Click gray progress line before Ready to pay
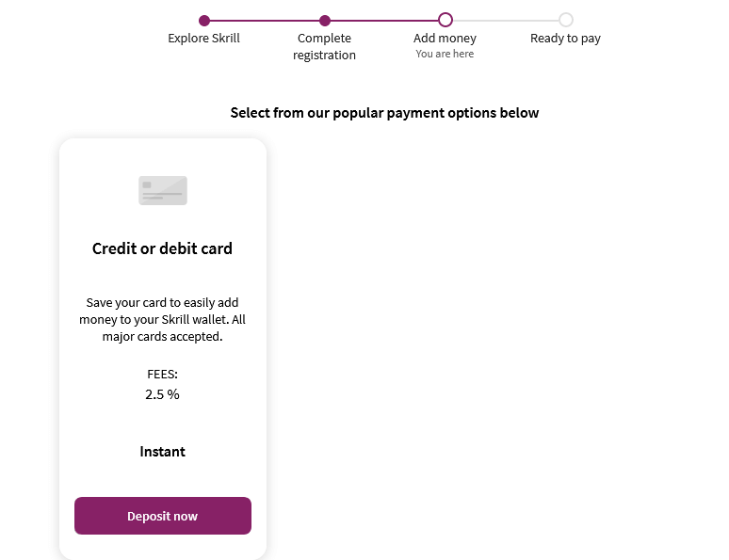This screenshot has width=729, height=560. (x=506, y=21)
